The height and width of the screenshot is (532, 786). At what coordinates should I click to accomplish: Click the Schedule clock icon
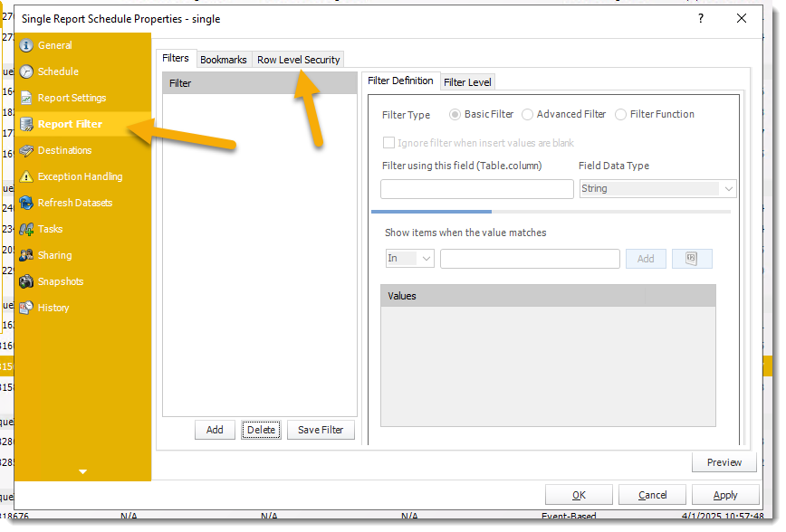pos(26,71)
